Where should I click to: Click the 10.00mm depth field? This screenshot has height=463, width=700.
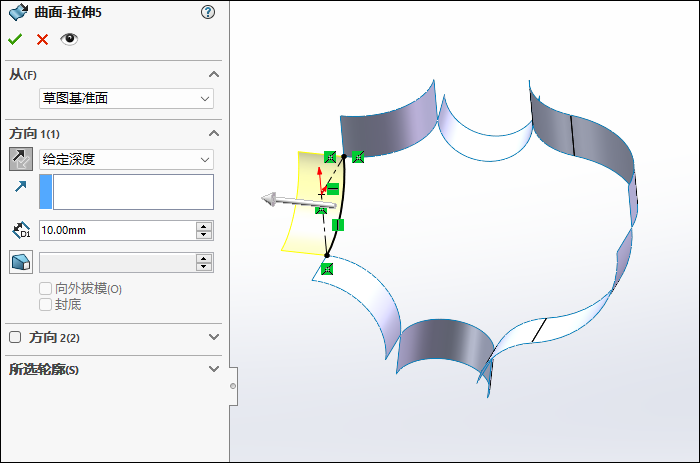pyautogui.click(x=117, y=230)
